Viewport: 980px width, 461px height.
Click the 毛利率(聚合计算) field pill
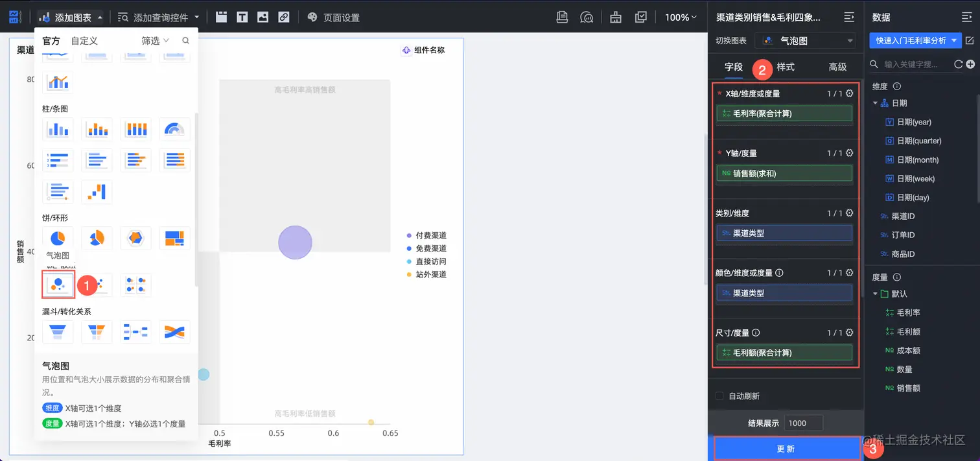pos(784,113)
